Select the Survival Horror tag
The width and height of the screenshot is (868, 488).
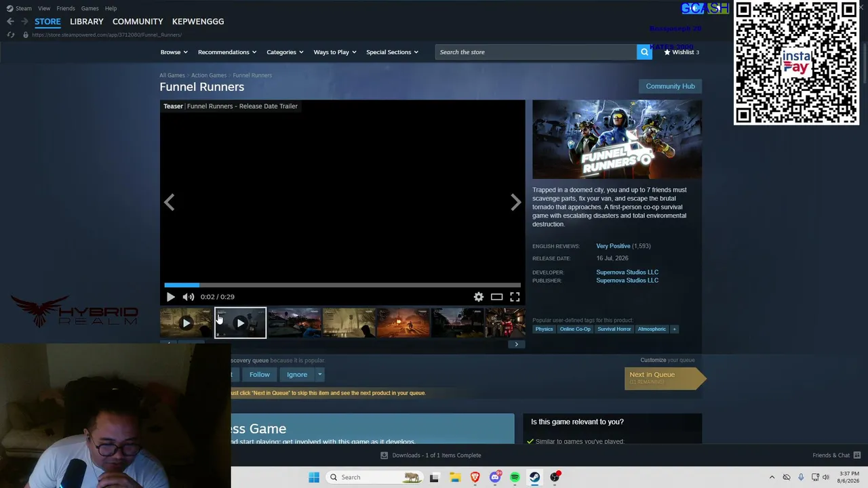click(x=614, y=329)
